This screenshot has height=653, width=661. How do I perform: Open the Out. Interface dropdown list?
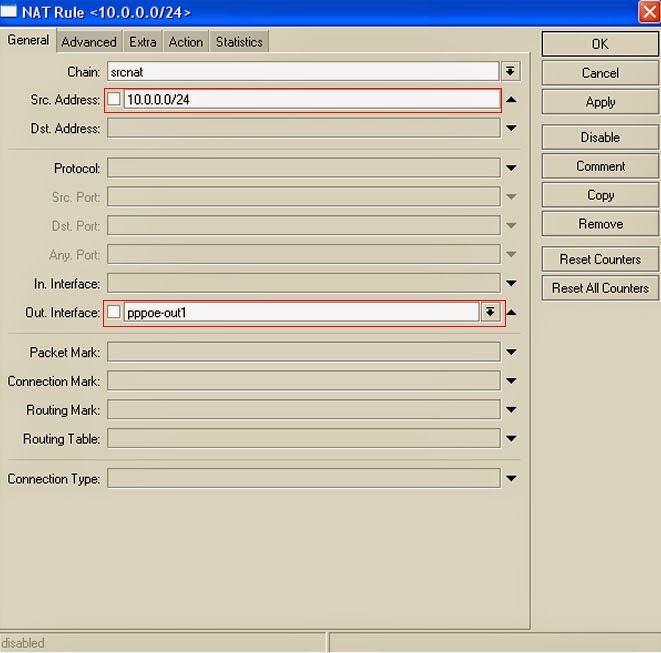point(490,312)
